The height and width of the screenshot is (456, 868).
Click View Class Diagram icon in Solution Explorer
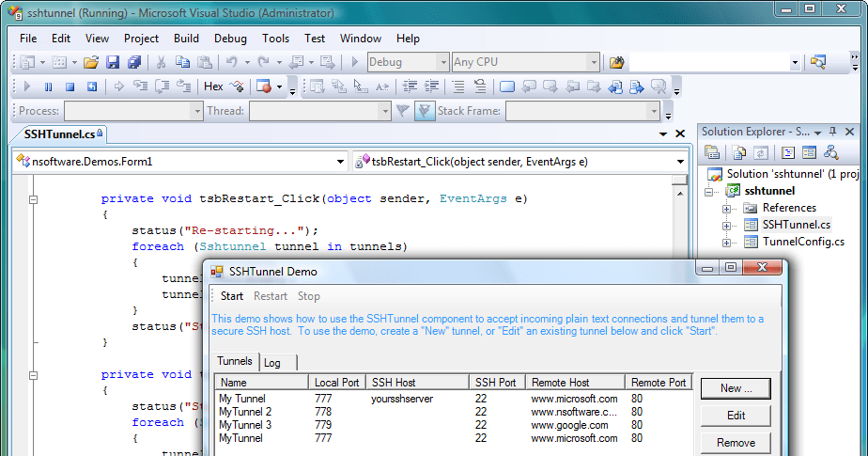pos(830,152)
